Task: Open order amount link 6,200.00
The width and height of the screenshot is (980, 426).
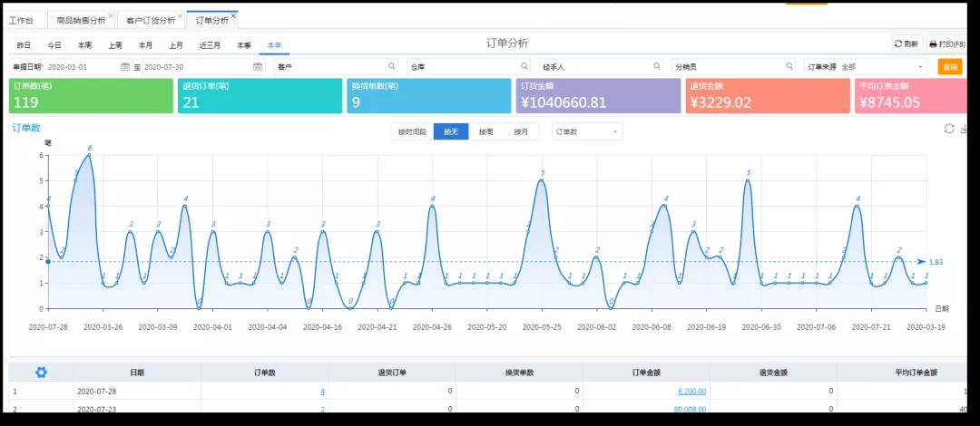Action: pyautogui.click(x=691, y=392)
